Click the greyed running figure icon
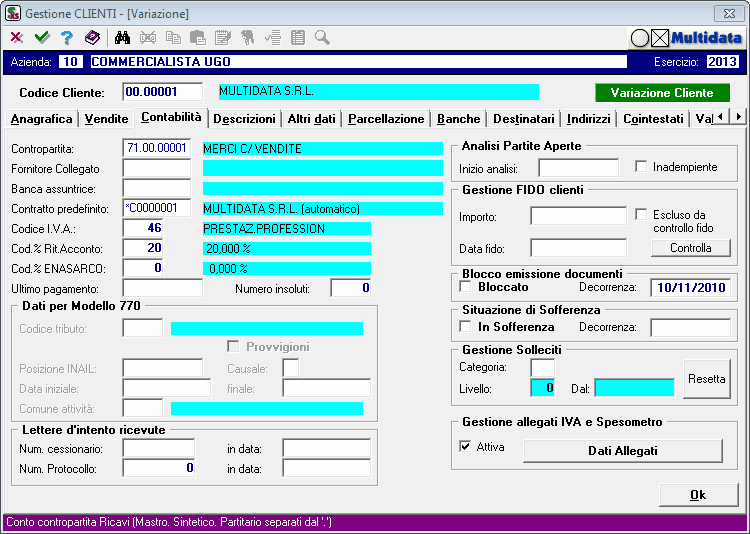750x534 pixels. pyautogui.click(x=247, y=37)
